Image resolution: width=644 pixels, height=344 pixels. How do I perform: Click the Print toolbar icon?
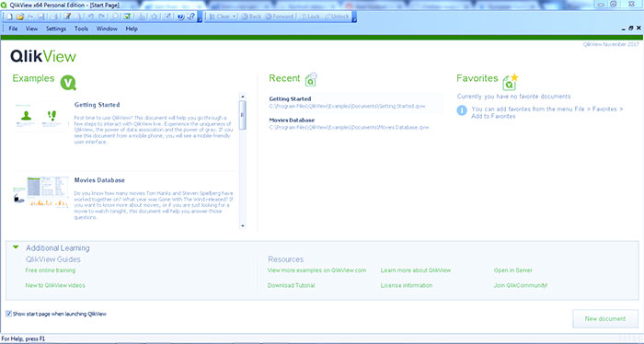tap(54, 17)
